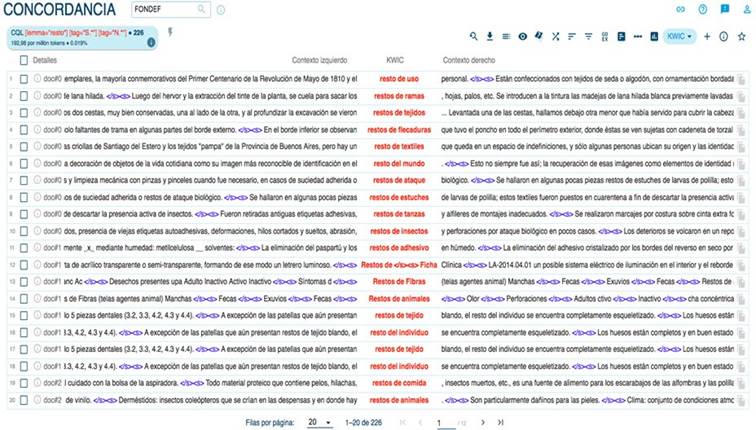Open the FONDEF corpus selector field
Screen dimensions: 756x430
[170, 9]
